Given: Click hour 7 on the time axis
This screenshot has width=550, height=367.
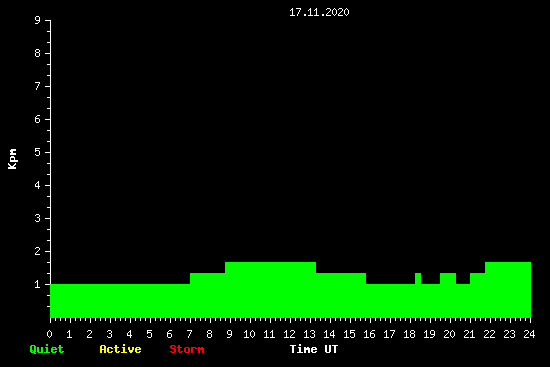Looking at the screenshot, I should (x=189, y=334).
